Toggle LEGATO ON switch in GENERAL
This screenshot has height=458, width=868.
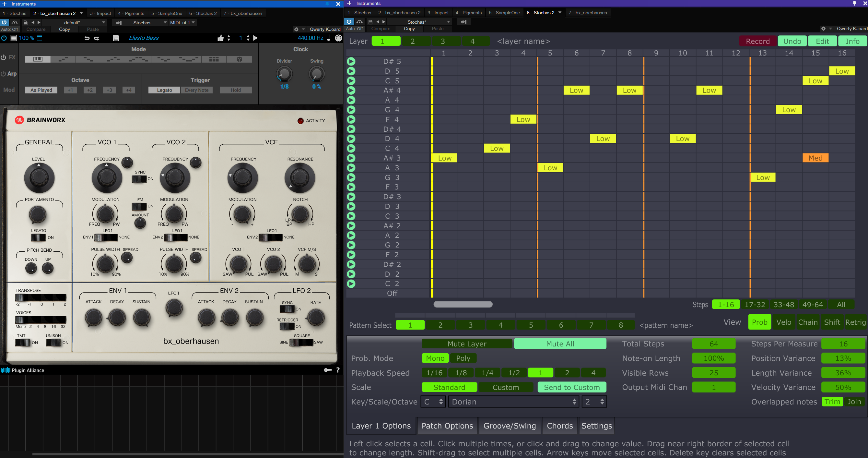coord(39,237)
